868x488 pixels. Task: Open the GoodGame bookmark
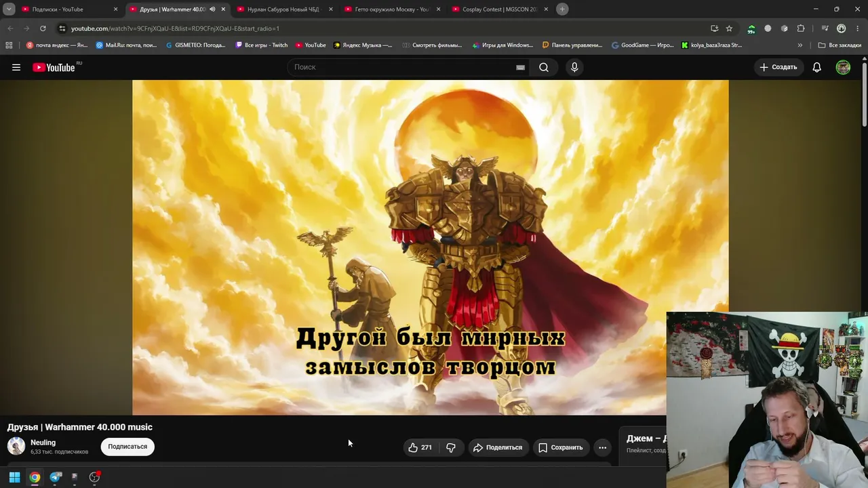(x=643, y=45)
